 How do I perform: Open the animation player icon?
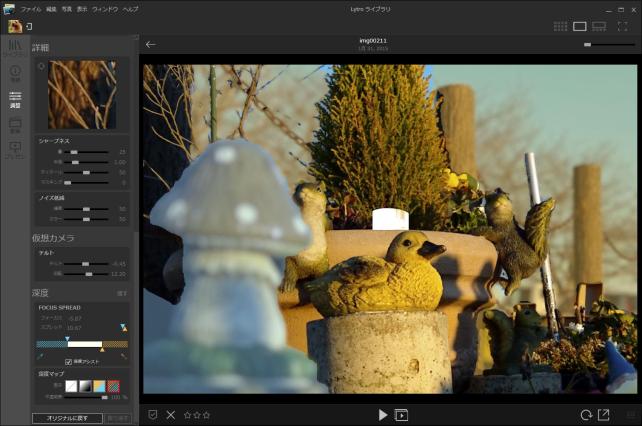click(402, 415)
